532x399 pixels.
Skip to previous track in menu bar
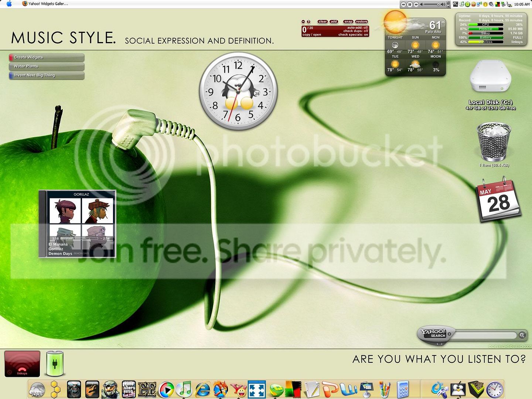pyautogui.click(x=403, y=4)
